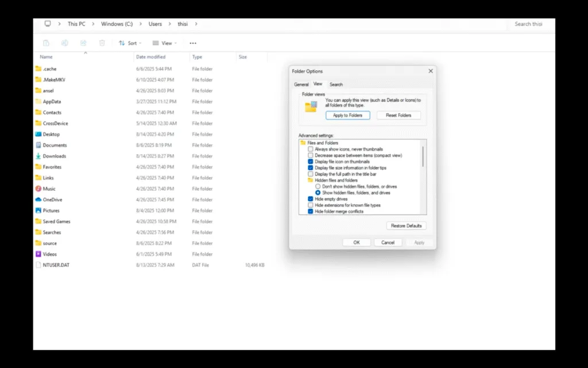This screenshot has width=588, height=368.
Task: Open the See more ellipsis icon
Action: tap(192, 43)
